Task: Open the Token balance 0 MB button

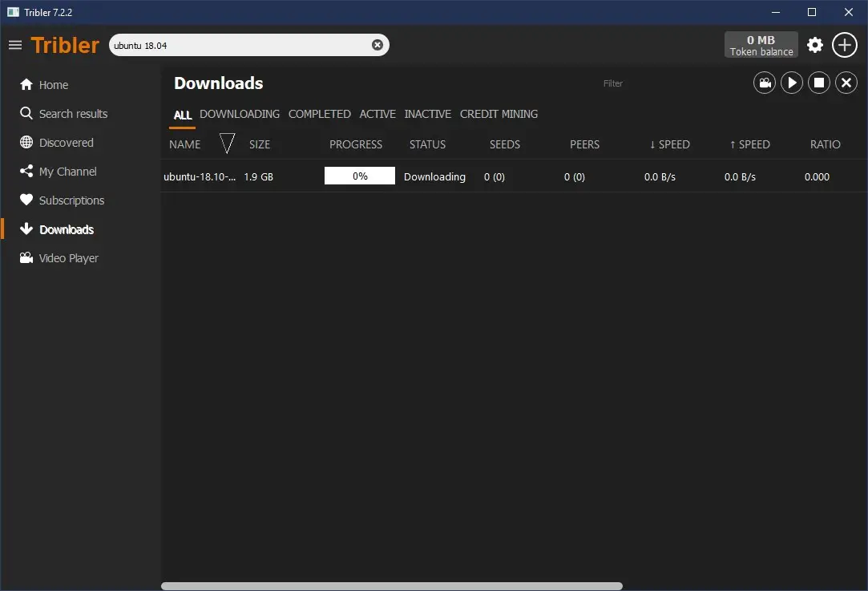Action: tap(761, 45)
